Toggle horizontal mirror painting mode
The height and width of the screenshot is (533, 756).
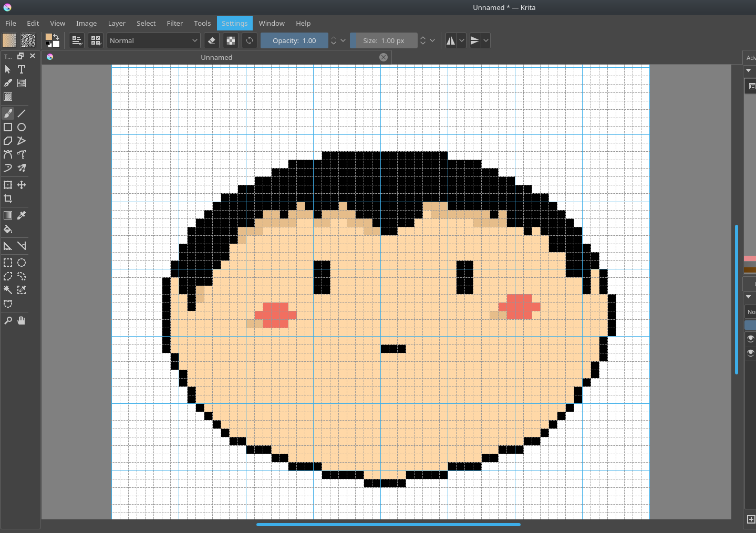[x=451, y=40]
